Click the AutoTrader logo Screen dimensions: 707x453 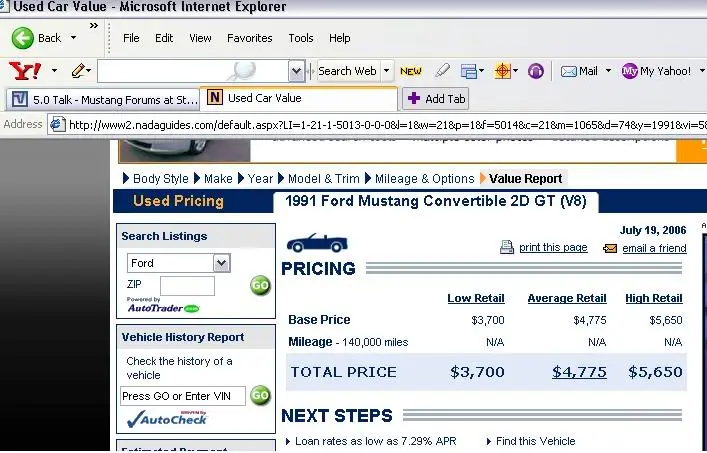pos(163,308)
